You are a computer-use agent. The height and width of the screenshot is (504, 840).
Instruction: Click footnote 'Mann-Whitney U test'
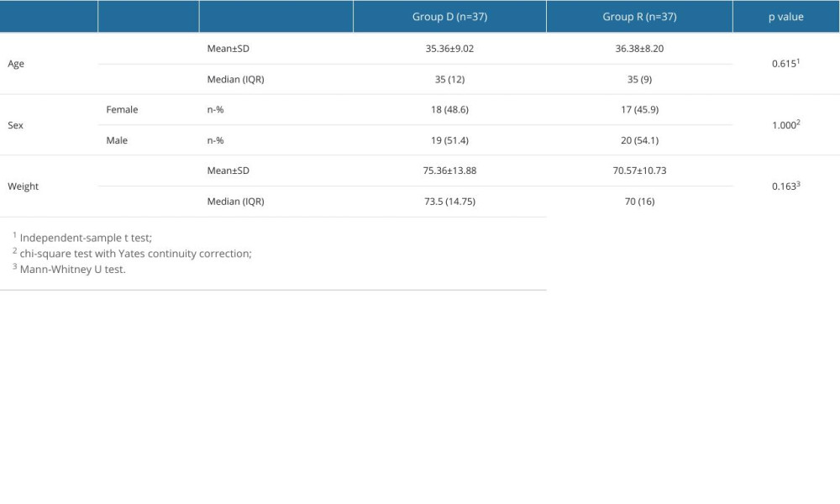71,270
